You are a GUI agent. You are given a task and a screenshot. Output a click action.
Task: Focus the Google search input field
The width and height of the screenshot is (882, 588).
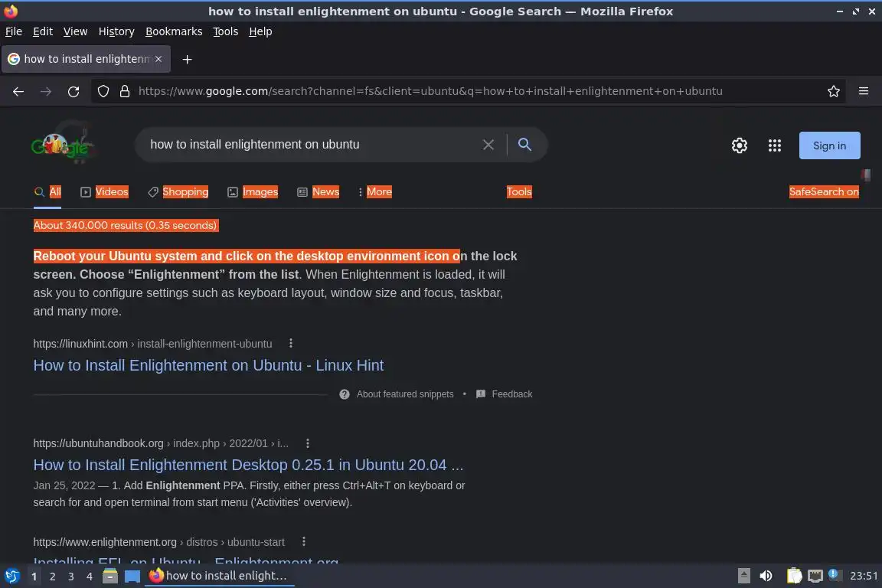click(309, 145)
